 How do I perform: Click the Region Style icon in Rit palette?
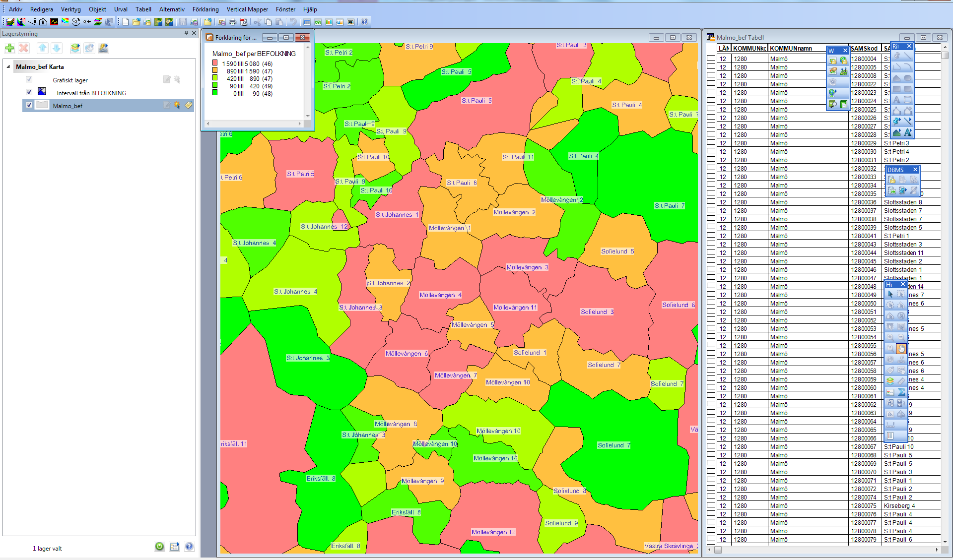897,132
